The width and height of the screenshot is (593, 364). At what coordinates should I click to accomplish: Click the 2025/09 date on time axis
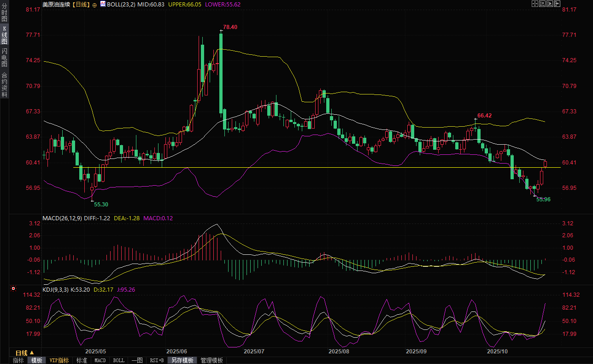pyautogui.click(x=417, y=351)
